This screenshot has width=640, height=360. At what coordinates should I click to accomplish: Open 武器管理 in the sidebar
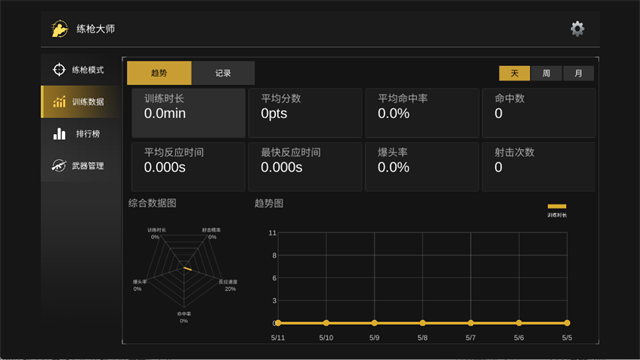[x=81, y=165]
